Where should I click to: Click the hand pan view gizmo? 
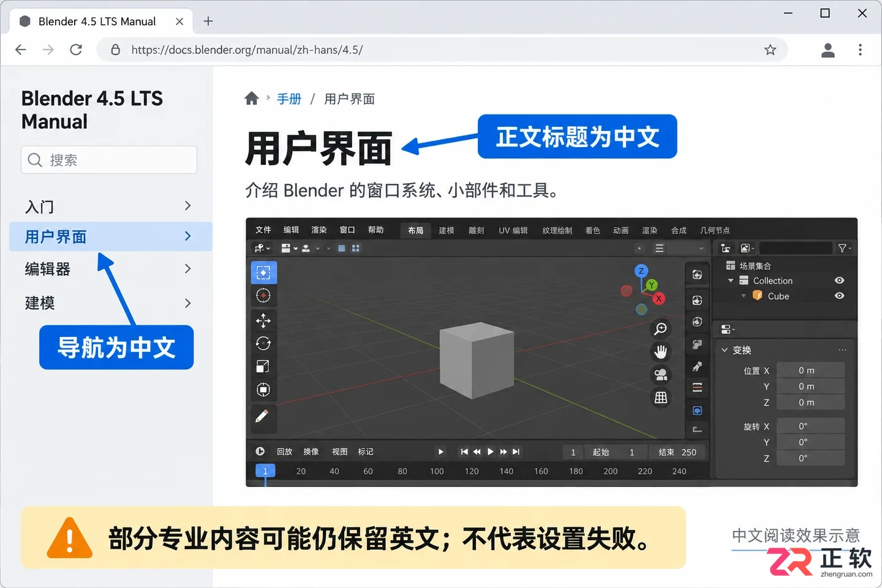[661, 352]
